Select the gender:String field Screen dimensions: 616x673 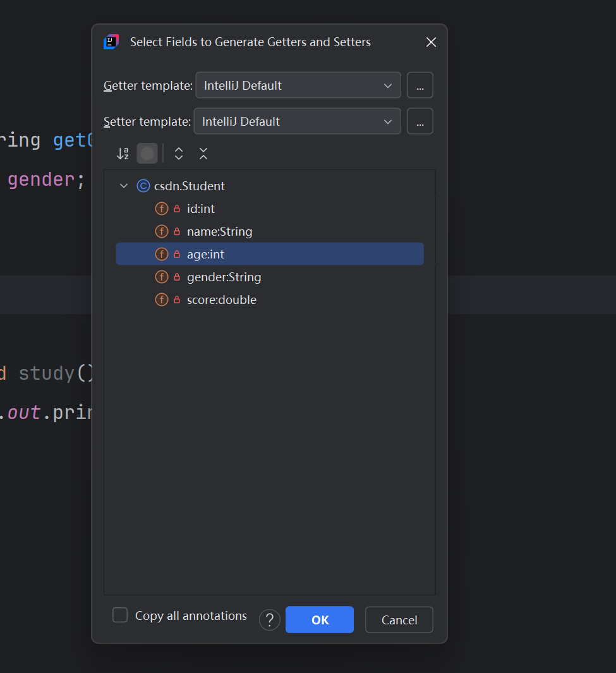[270, 277]
